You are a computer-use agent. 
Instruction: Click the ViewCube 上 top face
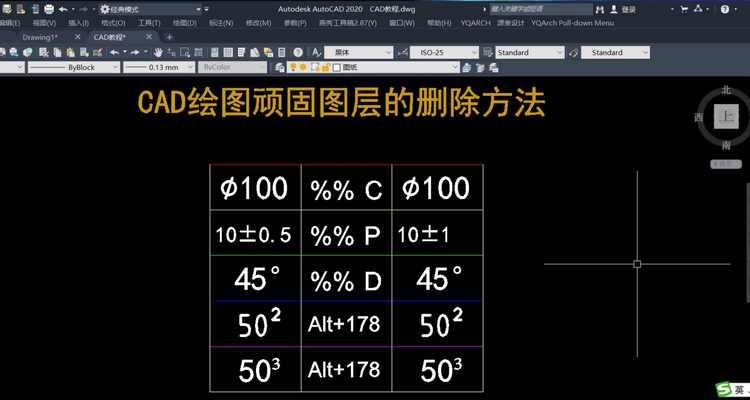point(726,117)
